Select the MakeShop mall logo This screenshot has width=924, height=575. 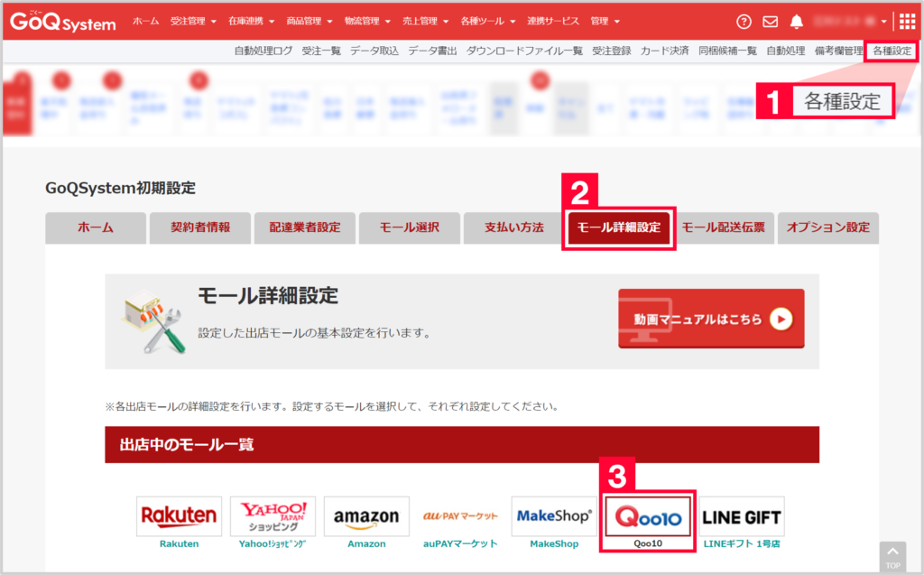(x=554, y=515)
